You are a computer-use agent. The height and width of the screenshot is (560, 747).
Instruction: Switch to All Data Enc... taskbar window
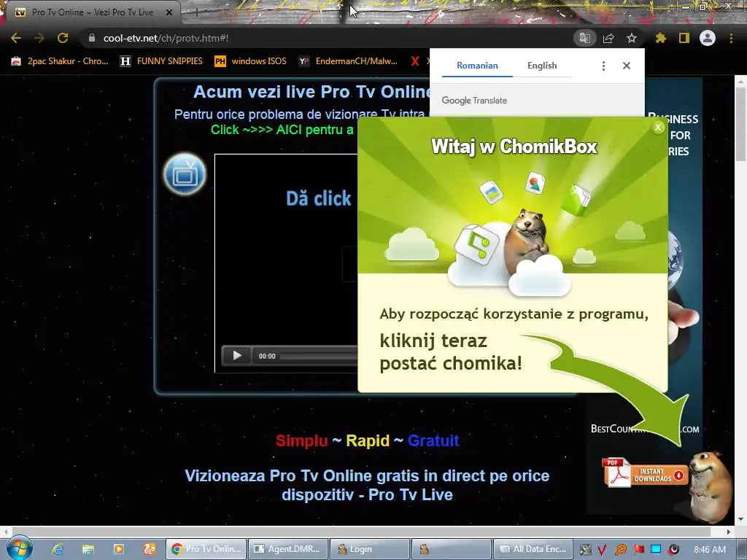pyautogui.click(x=533, y=549)
